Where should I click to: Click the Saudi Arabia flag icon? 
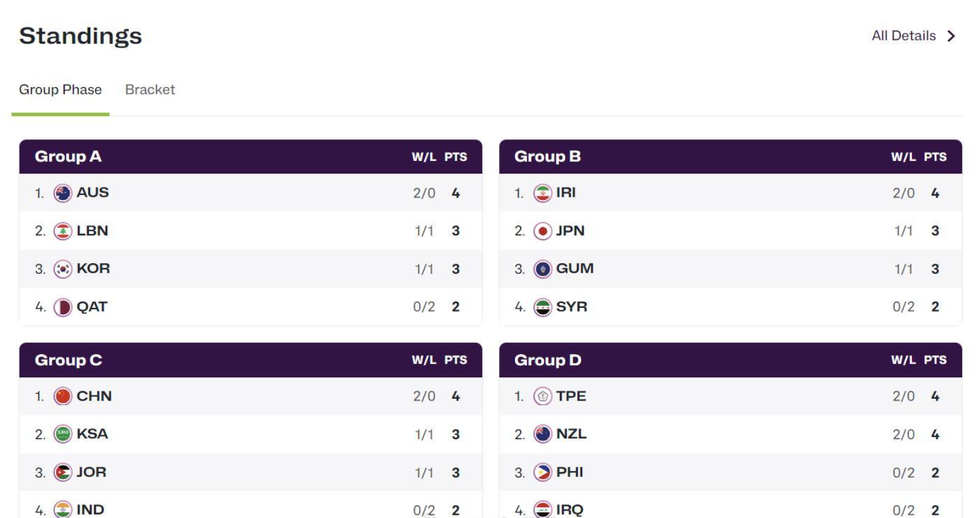[x=62, y=434]
